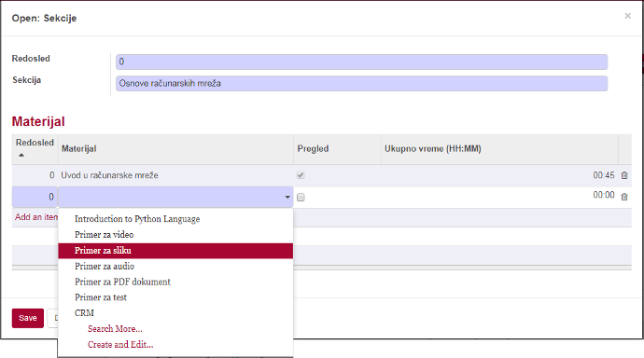This screenshot has width=644, height=358.
Task: Click Create and Edit... link
Action: (120, 344)
